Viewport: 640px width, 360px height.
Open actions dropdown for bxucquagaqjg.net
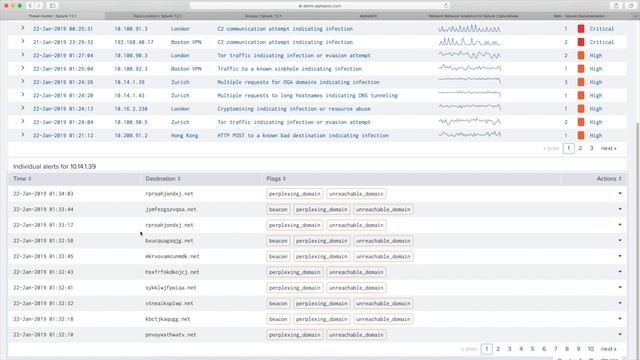[x=620, y=240]
